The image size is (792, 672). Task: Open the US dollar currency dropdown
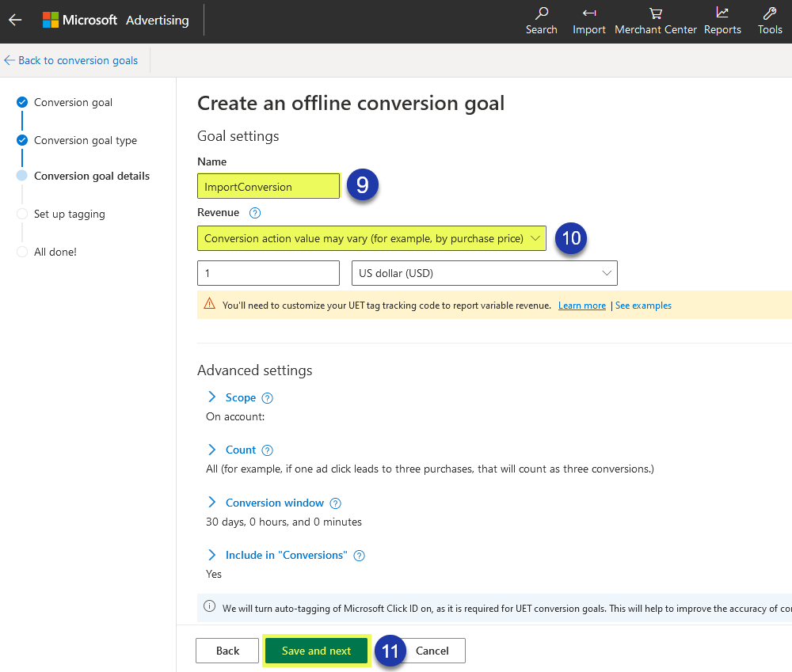coord(484,272)
